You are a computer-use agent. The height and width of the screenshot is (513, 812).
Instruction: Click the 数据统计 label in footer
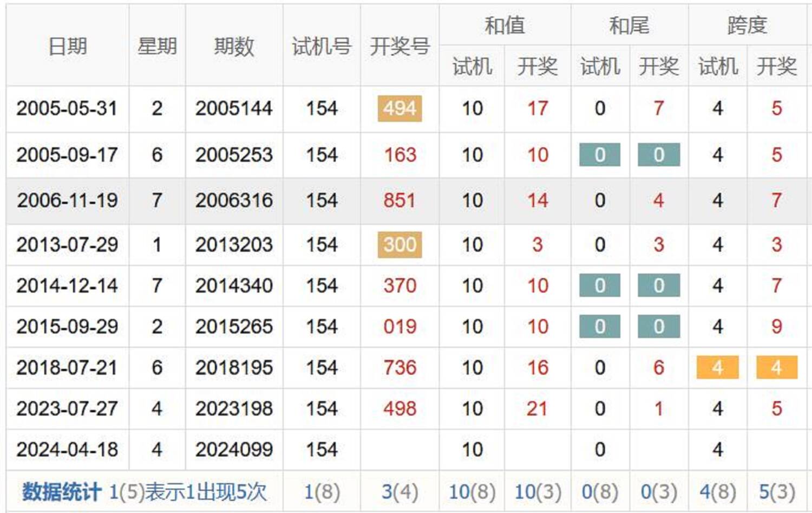(x=61, y=492)
